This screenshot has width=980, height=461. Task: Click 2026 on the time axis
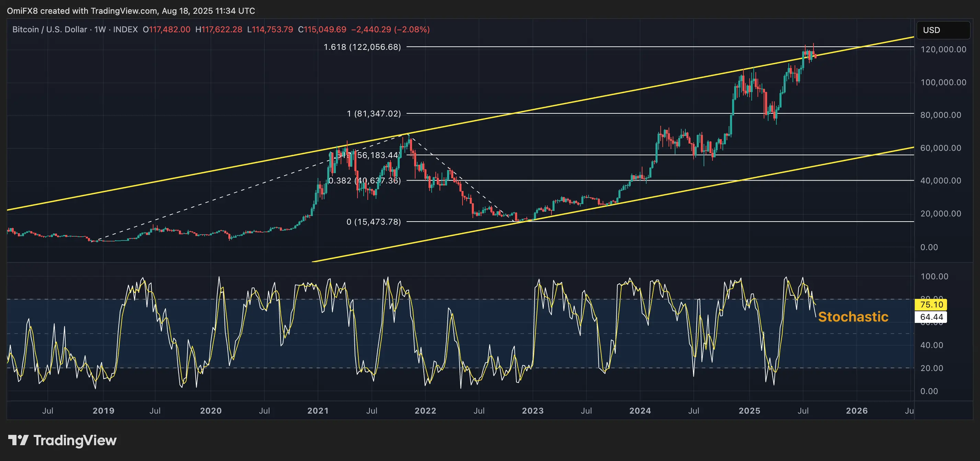click(x=857, y=411)
